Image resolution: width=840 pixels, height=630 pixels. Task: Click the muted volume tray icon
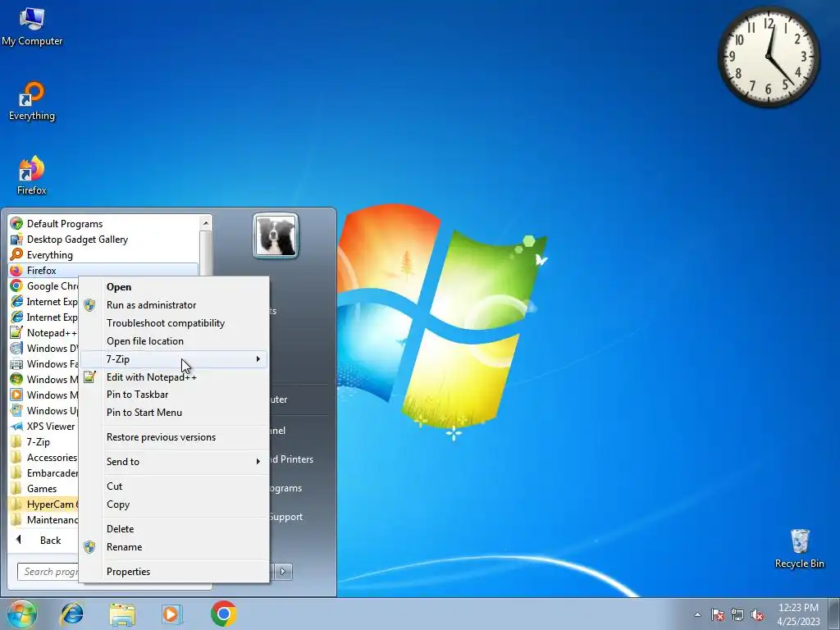click(x=757, y=615)
